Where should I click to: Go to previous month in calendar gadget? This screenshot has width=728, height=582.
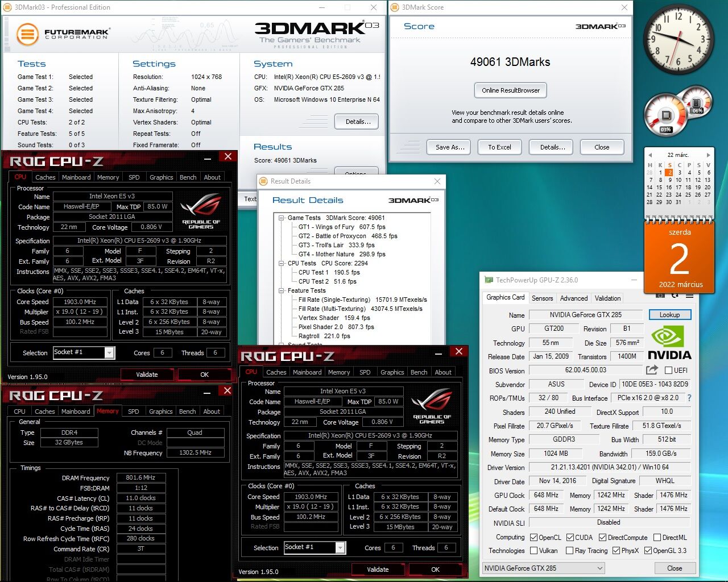pos(650,155)
